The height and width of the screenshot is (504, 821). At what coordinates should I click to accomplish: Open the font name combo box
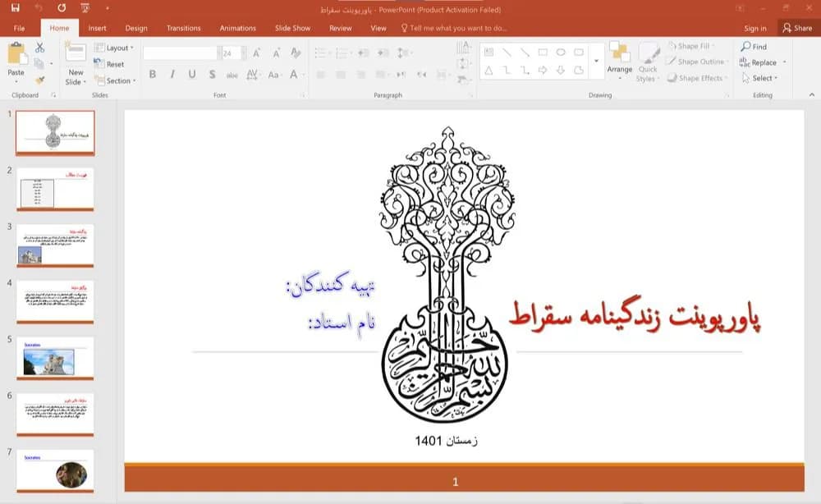[x=182, y=53]
